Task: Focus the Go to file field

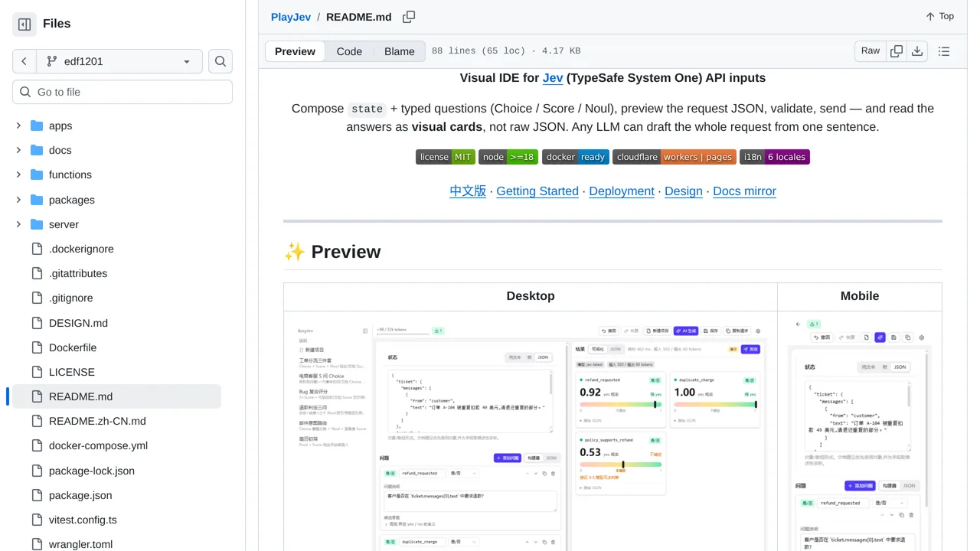Action: point(122,92)
